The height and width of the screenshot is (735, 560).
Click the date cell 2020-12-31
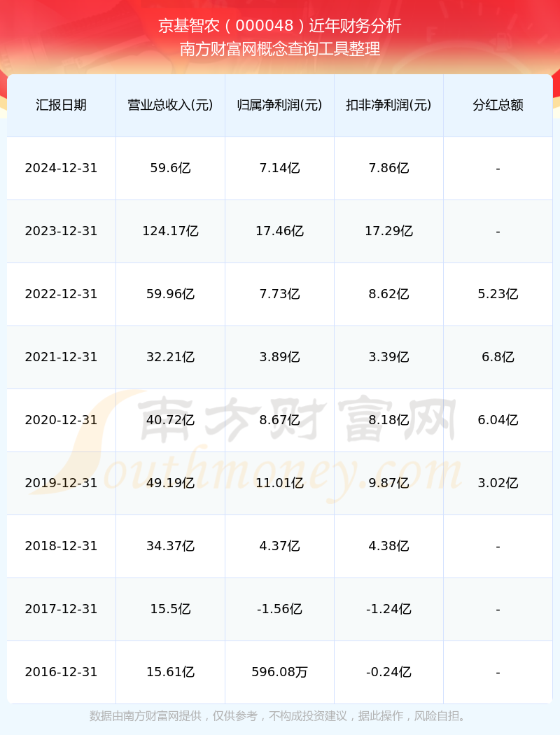point(62,420)
